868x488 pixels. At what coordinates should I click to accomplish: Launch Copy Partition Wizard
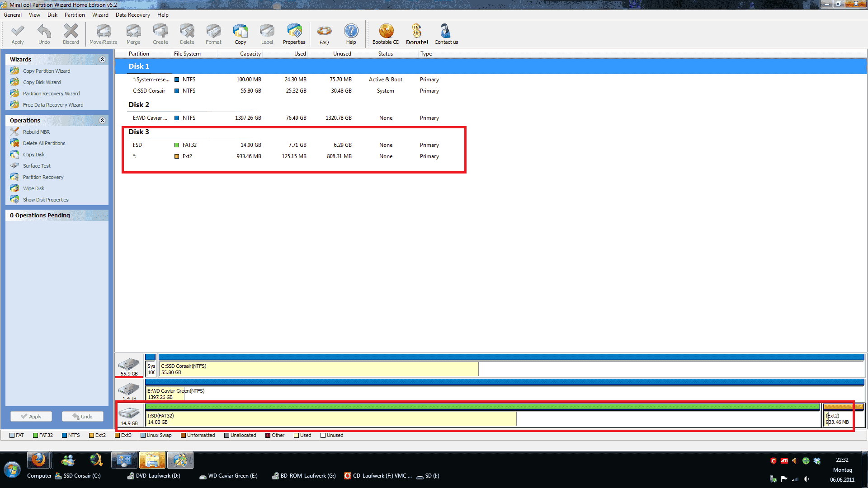point(47,71)
